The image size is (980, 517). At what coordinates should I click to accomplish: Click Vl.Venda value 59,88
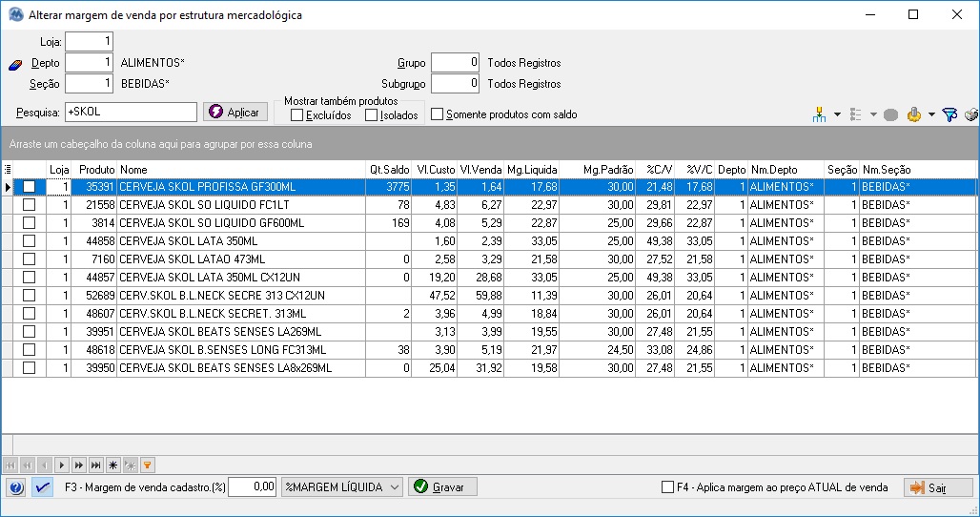click(x=480, y=295)
